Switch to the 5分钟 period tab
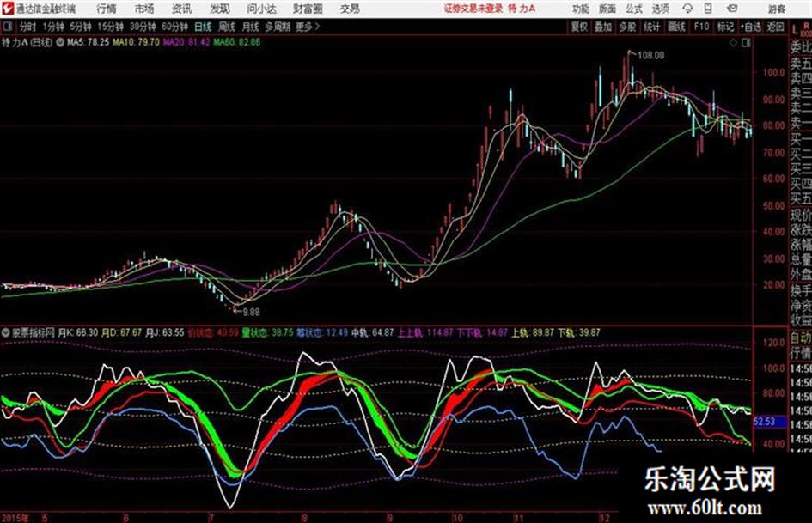 [81, 27]
